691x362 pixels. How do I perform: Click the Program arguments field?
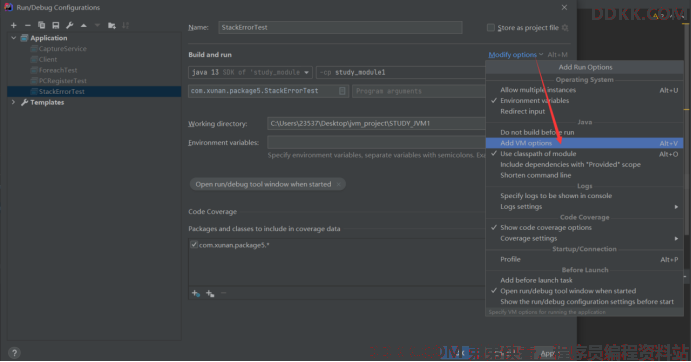pyautogui.click(x=419, y=91)
